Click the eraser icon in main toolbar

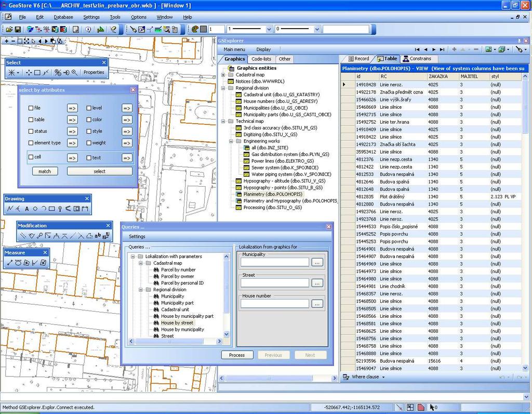tap(113, 30)
